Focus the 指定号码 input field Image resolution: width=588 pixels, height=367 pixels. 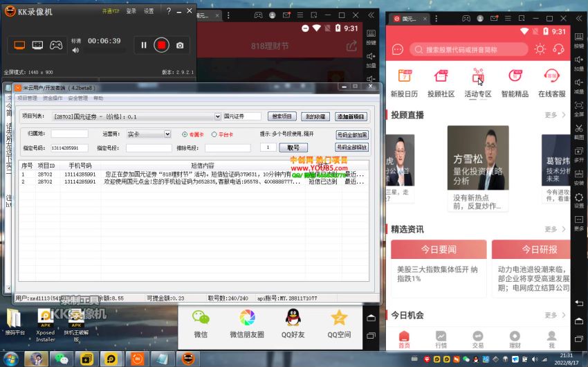[x=69, y=148]
